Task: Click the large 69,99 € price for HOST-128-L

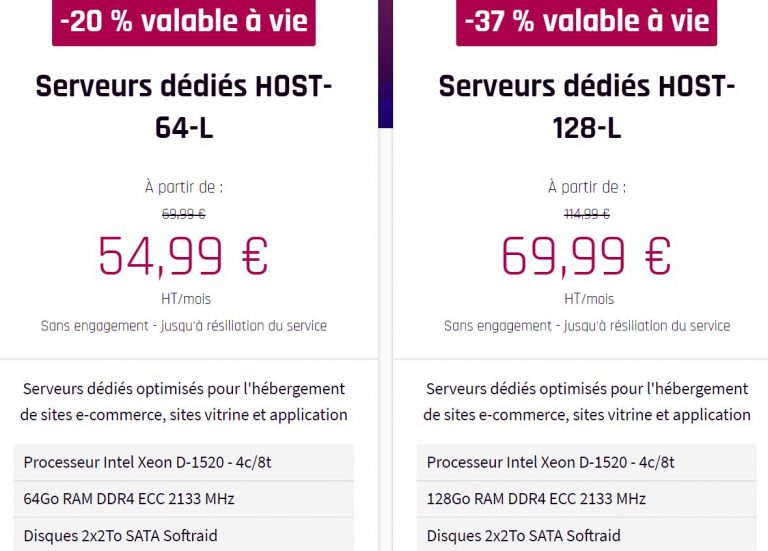Action: [587, 256]
